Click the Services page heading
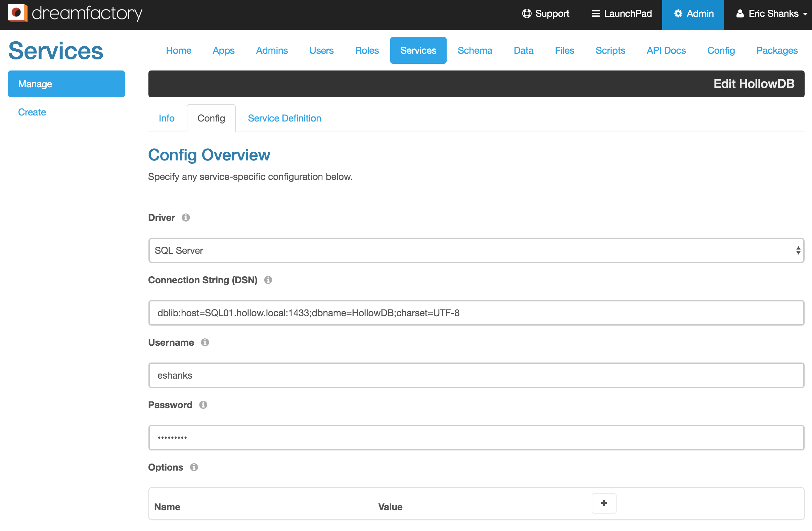The height and width of the screenshot is (531, 812). click(56, 50)
